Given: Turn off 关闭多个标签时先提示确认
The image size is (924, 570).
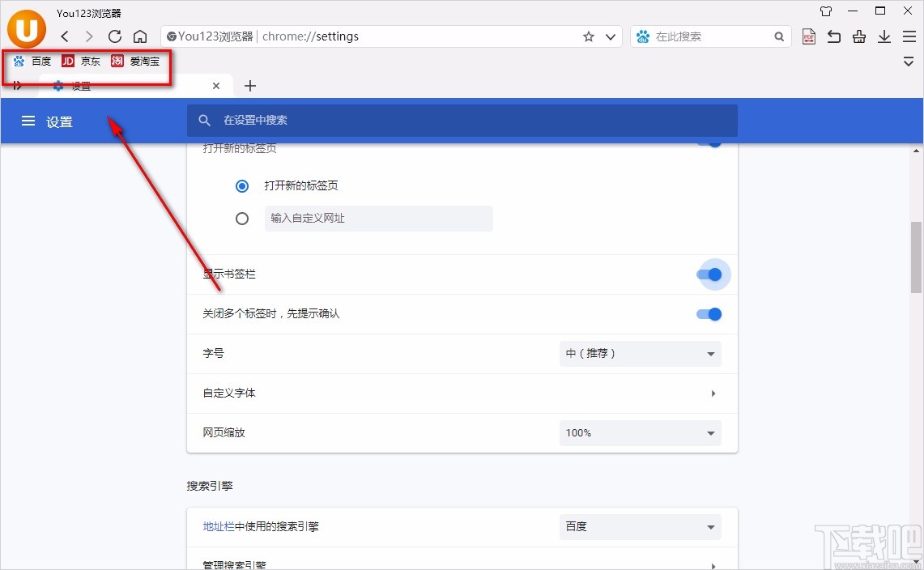Looking at the screenshot, I should 708,314.
